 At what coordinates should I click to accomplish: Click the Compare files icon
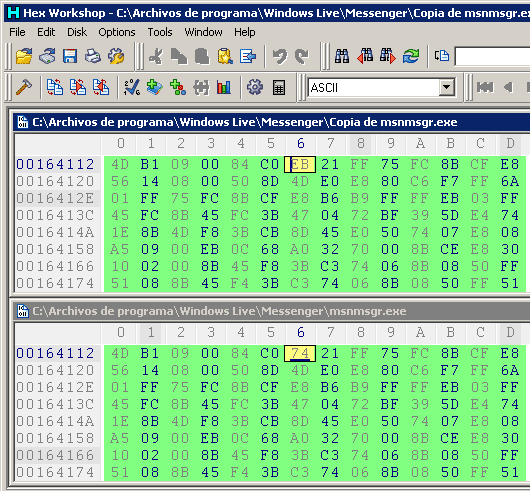coord(55,88)
